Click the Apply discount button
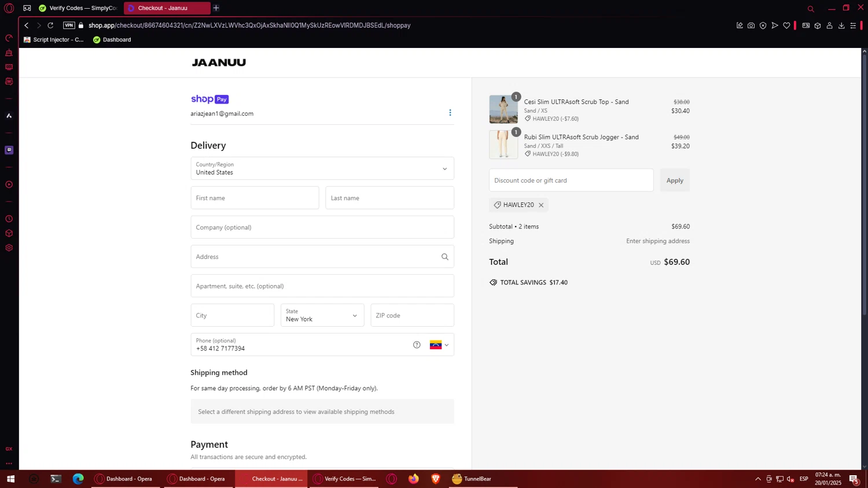The image size is (868, 488). pos(675,180)
